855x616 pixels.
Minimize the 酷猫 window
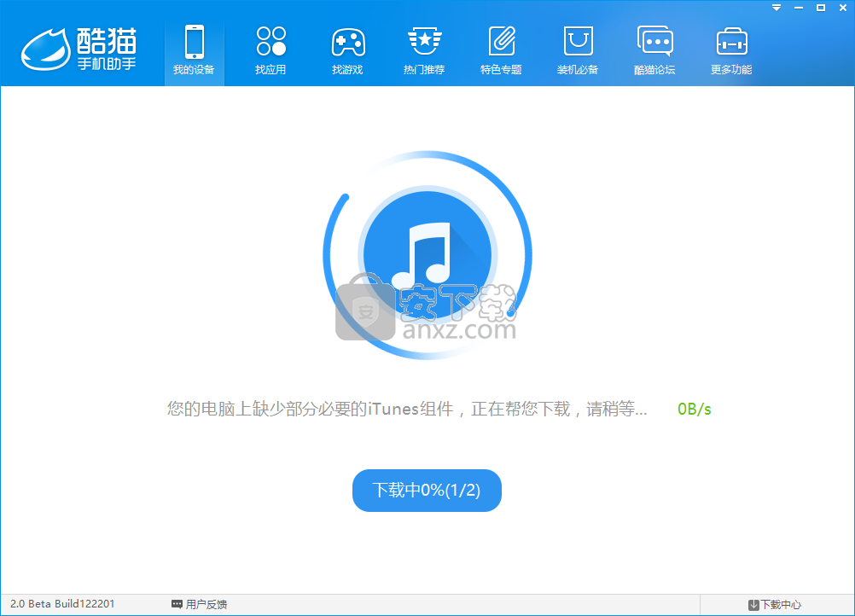pos(799,8)
